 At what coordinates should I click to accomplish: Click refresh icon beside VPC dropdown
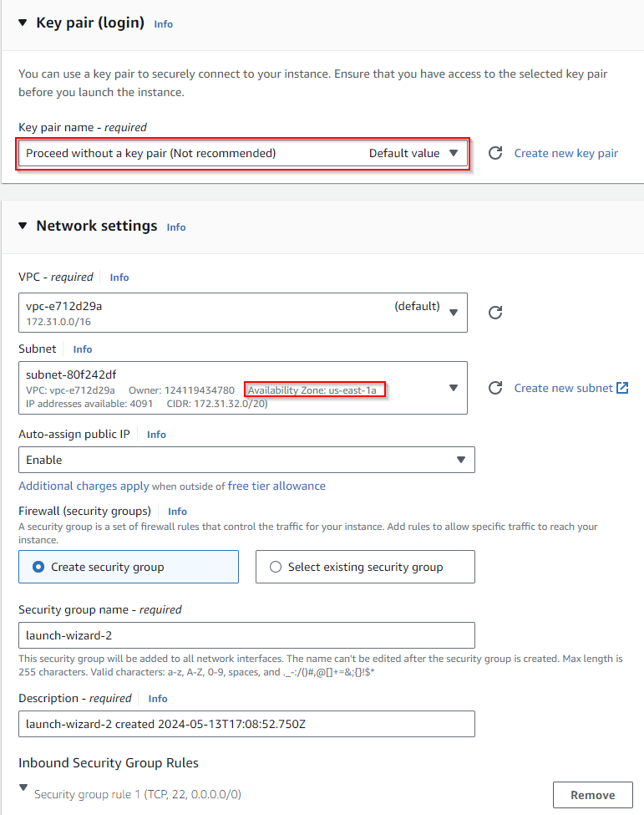coord(495,312)
